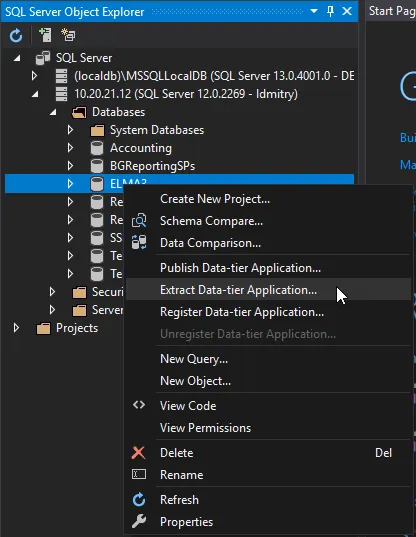Viewport: 416px width, 537px height.
Task: Expand the (localdb)\MSSQLLocalDB server node
Action: pyautogui.click(x=34, y=76)
